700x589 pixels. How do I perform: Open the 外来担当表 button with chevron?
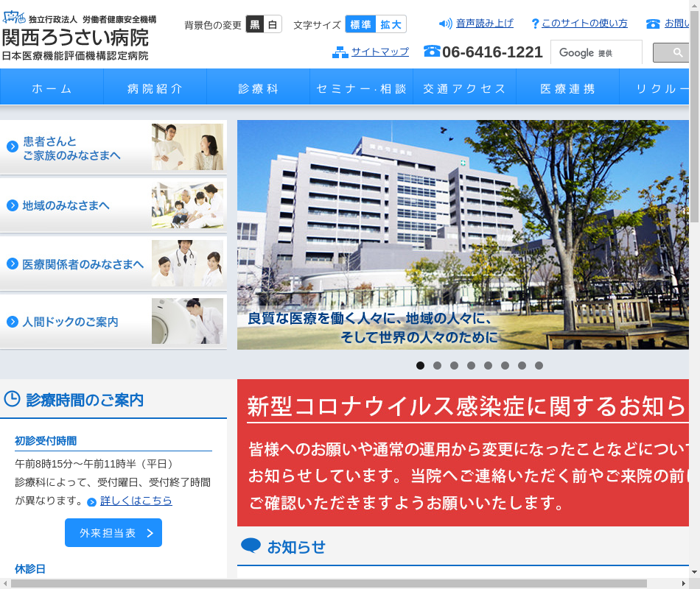click(113, 532)
